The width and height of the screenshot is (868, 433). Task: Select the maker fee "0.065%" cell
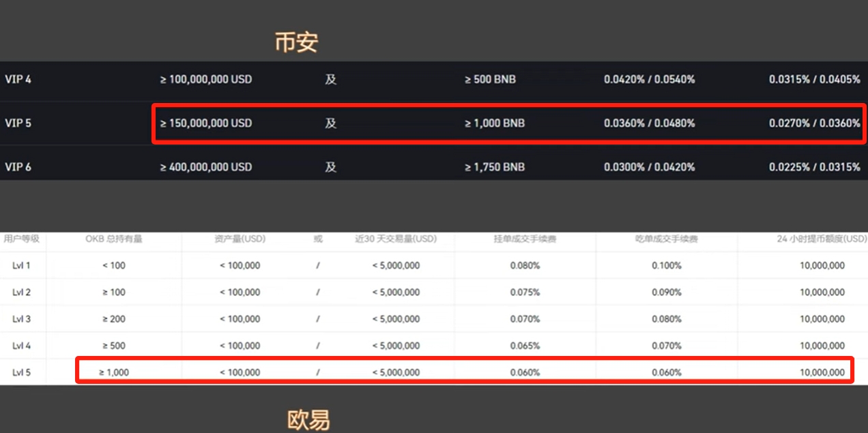(525, 346)
